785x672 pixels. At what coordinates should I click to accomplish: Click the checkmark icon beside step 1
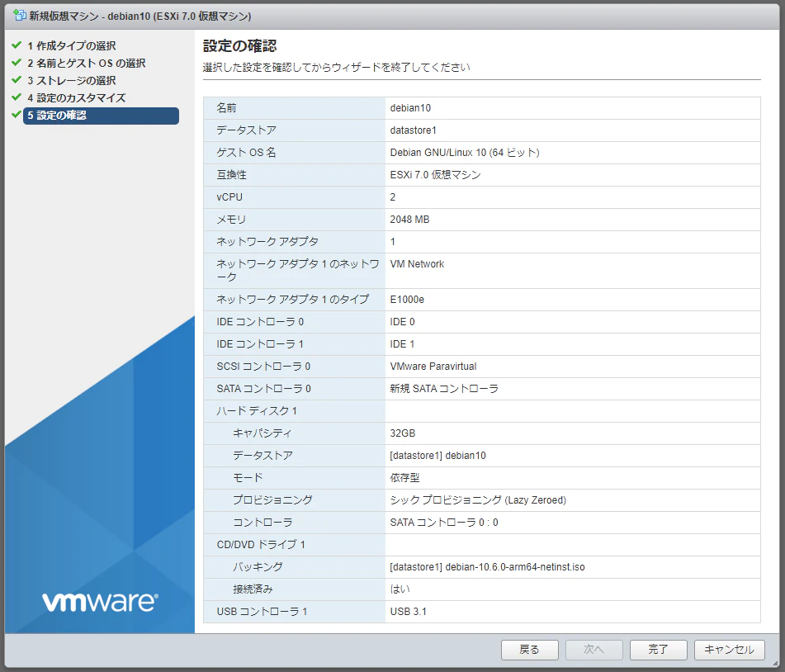[x=16, y=45]
